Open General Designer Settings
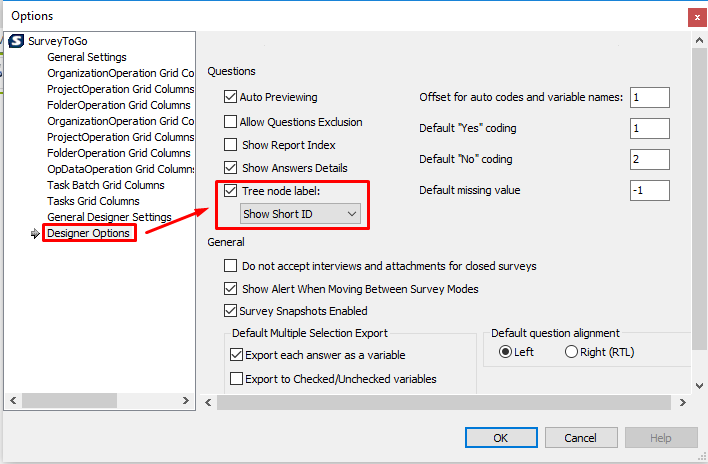 (x=109, y=217)
